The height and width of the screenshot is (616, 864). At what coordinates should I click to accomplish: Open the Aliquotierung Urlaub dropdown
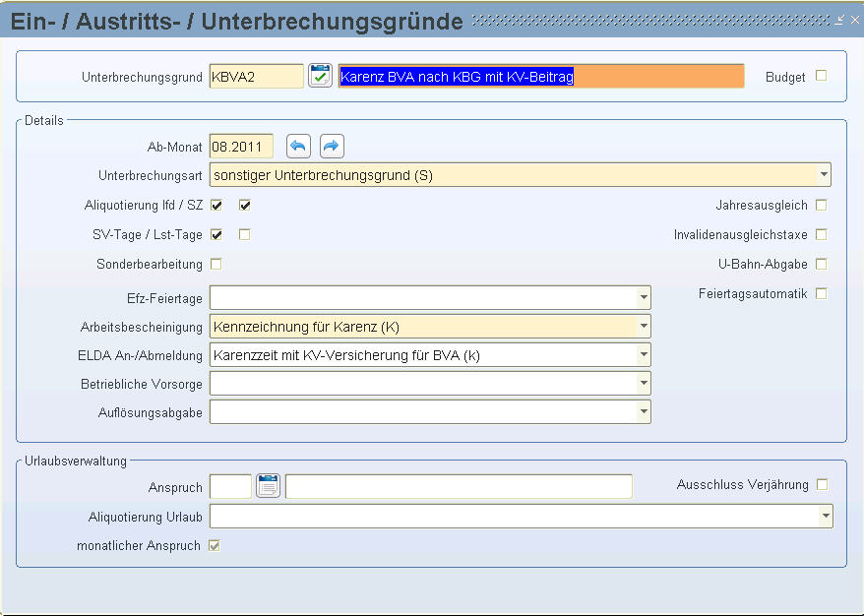point(824,517)
